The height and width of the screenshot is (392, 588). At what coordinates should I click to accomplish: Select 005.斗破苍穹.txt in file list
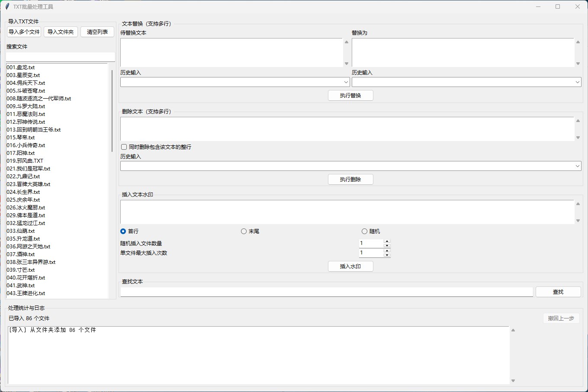pyautogui.click(x=26, y=91)
